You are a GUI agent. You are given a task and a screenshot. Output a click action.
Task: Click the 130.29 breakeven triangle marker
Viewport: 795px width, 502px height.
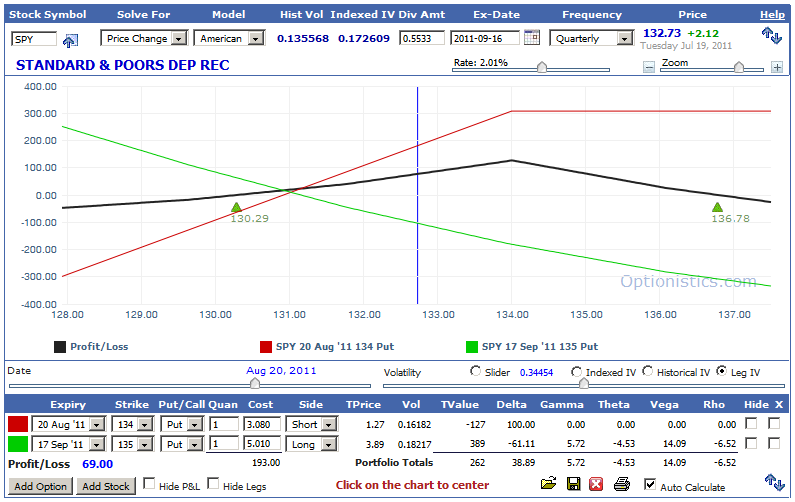tap(236, 207)
